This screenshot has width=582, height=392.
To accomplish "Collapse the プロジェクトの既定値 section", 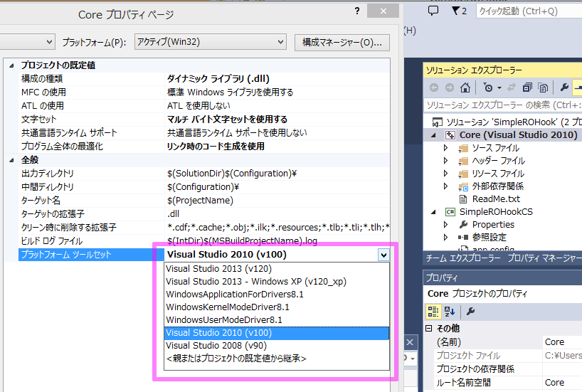I will click(x=11, y=65).
